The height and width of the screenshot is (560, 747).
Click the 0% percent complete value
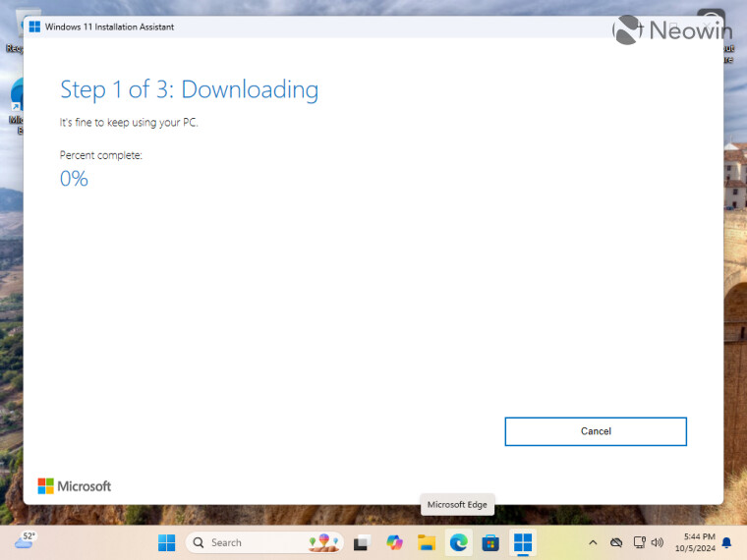coord(74,179)
